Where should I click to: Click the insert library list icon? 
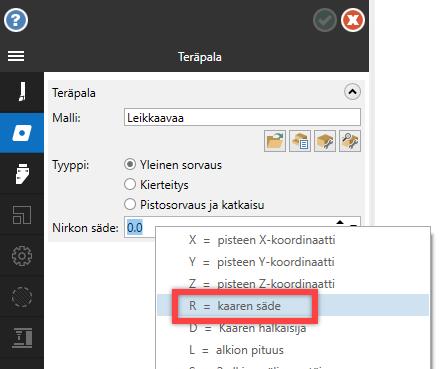coord(300,141)
